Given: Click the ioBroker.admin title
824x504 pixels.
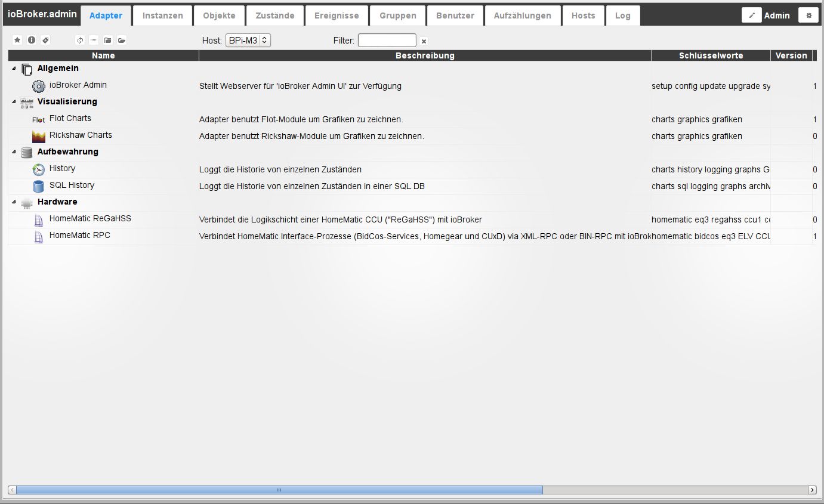Looking at the screenshot, I should [x=42, y=14].
